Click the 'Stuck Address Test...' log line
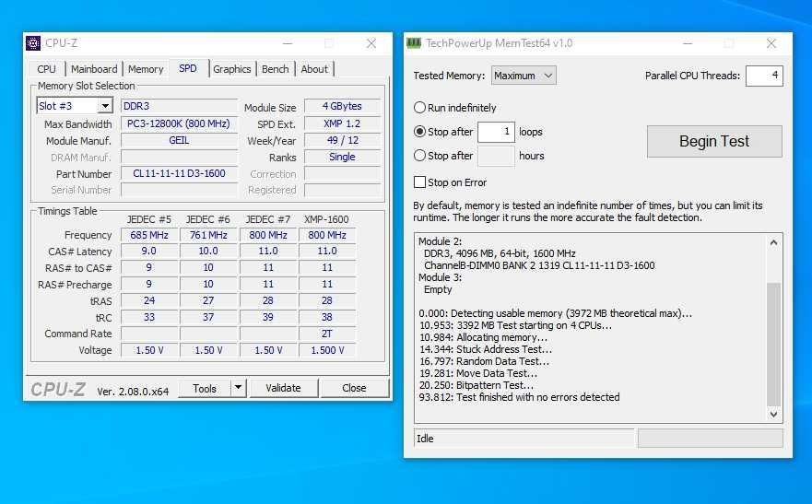812x504 pixels. pyautogui.click(x=485, y=349)
